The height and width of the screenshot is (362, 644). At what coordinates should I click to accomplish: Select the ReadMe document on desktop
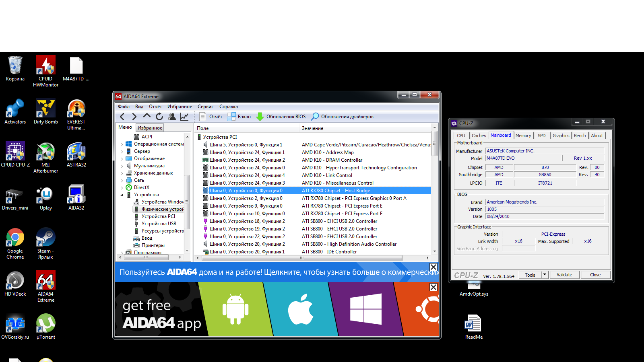click(x=474, y=327)
